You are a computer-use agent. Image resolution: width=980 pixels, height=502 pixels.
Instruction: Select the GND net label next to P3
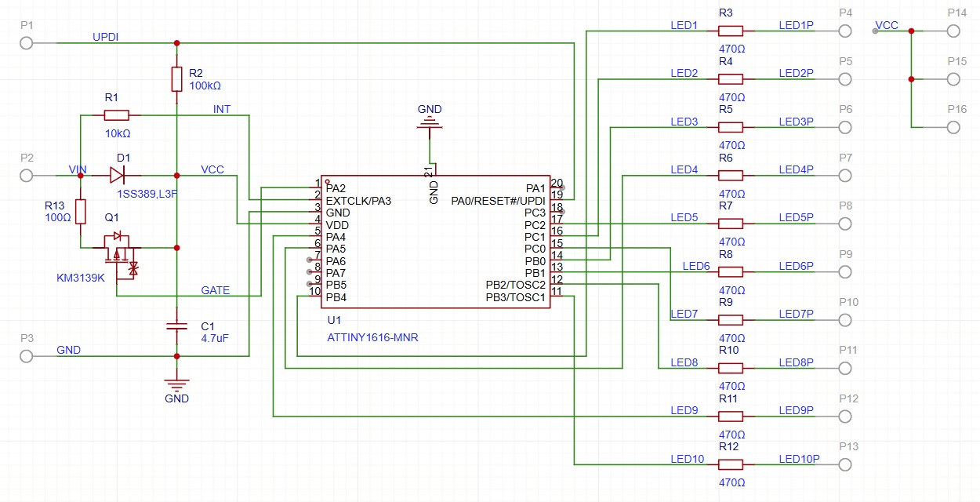coord(68,350)
